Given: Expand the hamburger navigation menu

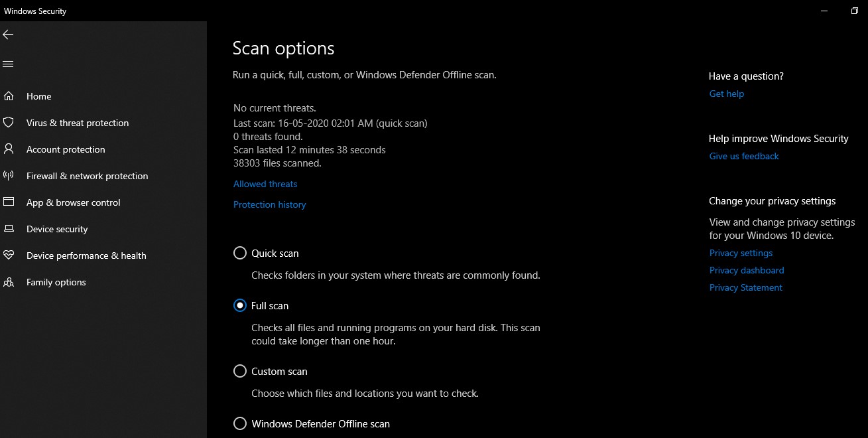Looking at the screenshot, I should (8, 64).
